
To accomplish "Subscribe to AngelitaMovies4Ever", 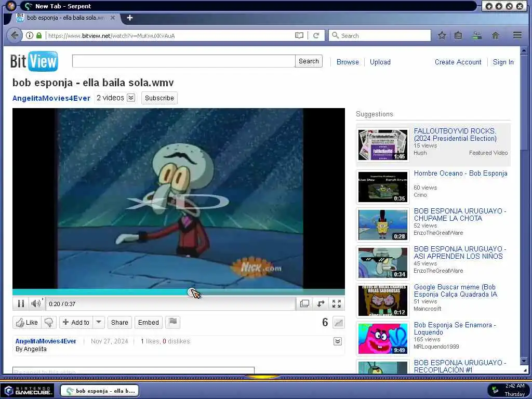I will [x=159, y=98].
